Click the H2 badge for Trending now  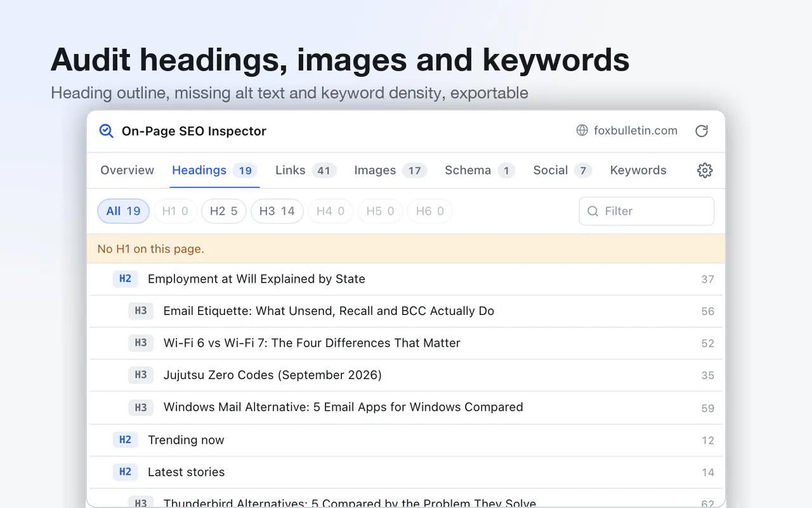coord(125,440)
